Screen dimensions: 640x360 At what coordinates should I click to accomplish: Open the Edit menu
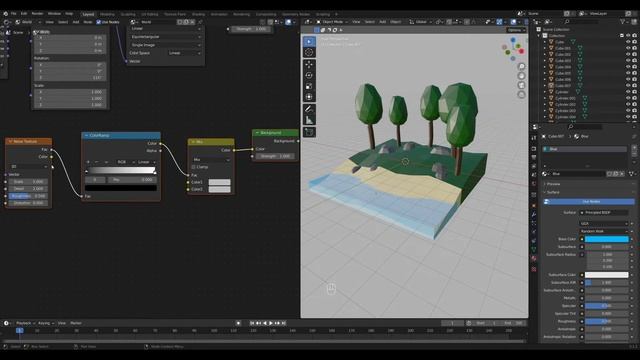pos(24,13)
